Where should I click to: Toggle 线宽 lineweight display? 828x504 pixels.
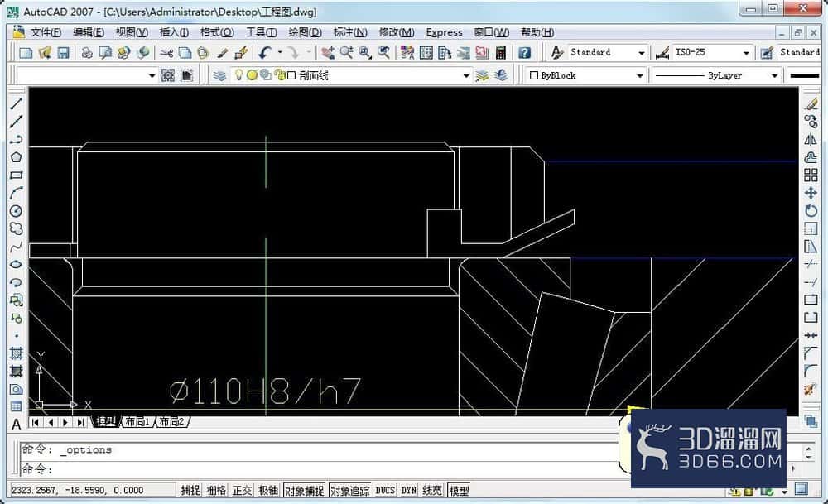click(x=432, y=490)
